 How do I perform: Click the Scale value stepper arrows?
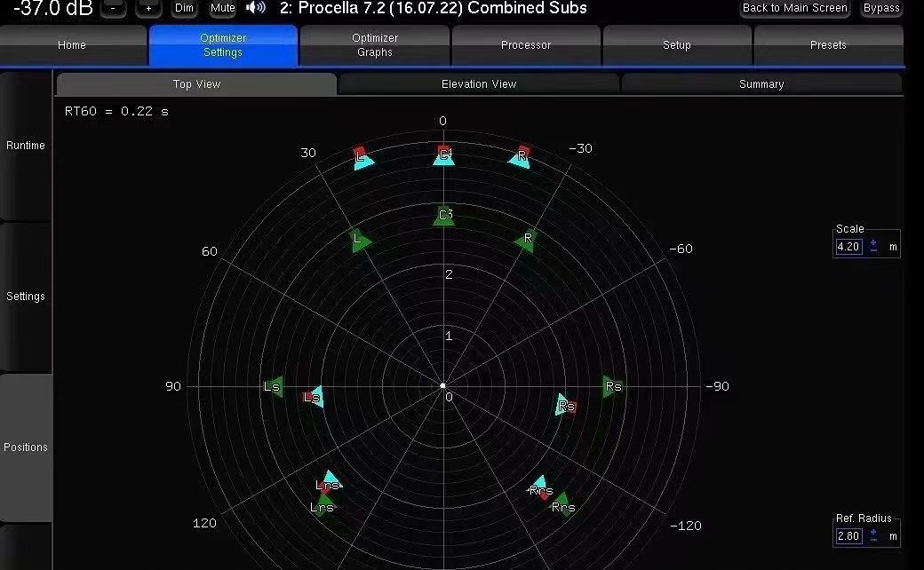(873, 247)
